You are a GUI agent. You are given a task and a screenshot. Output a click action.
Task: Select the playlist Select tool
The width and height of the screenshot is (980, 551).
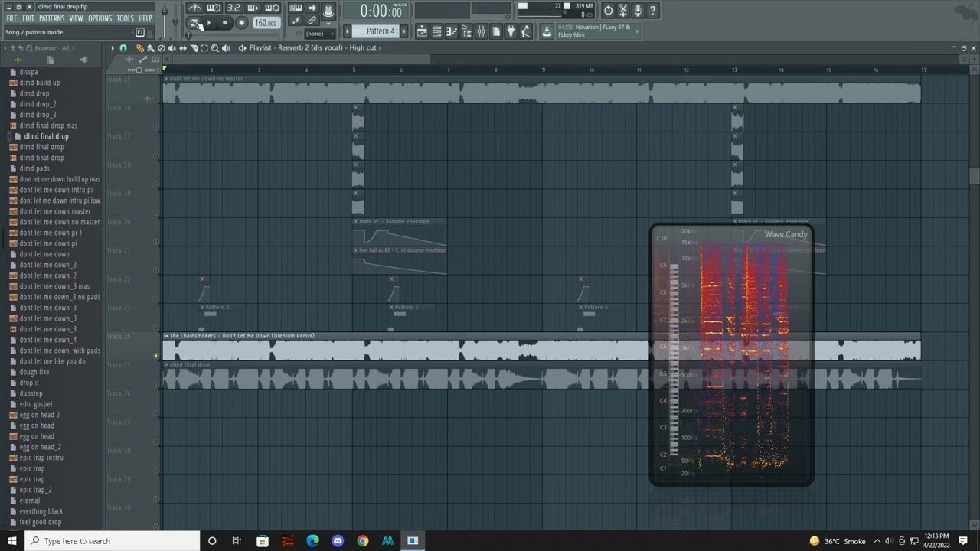click(204, 48)
